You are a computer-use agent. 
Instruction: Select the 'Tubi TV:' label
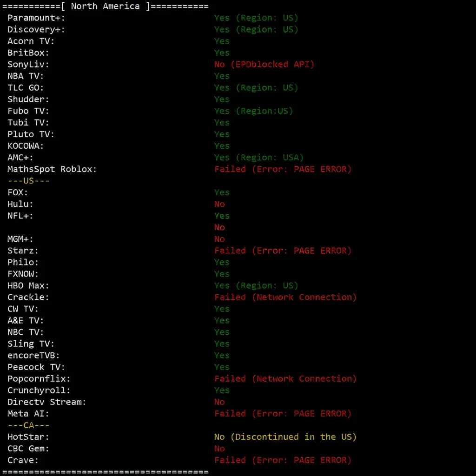tap(28, 123)
